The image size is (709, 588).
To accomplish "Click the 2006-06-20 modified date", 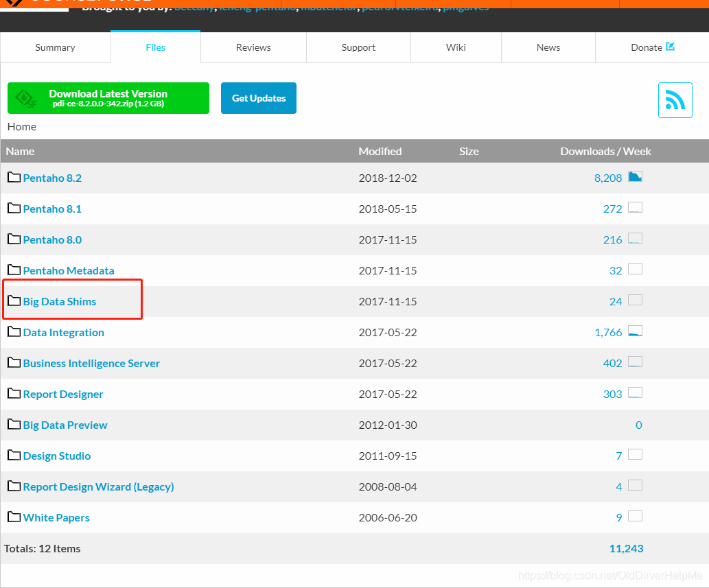I will point(388,517).
